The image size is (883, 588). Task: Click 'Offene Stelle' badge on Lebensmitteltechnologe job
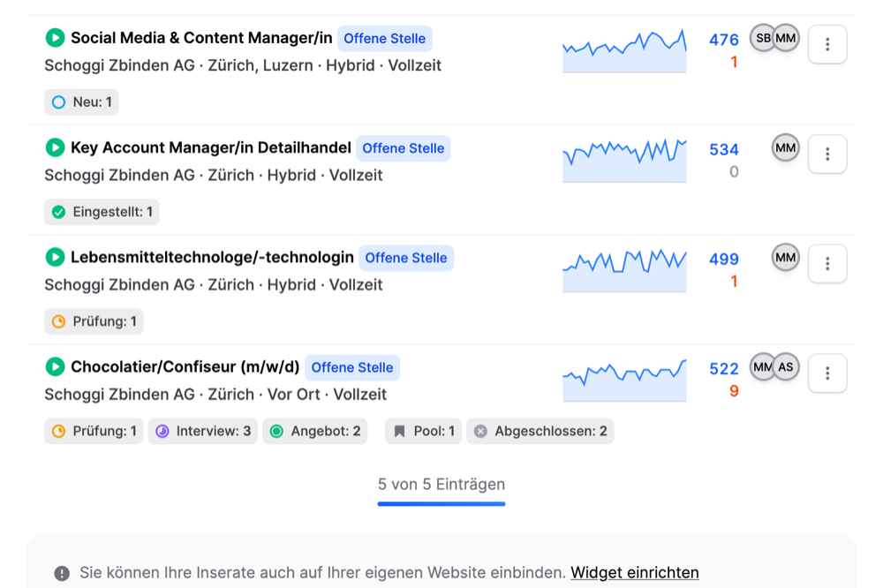(x=406, y=258)
